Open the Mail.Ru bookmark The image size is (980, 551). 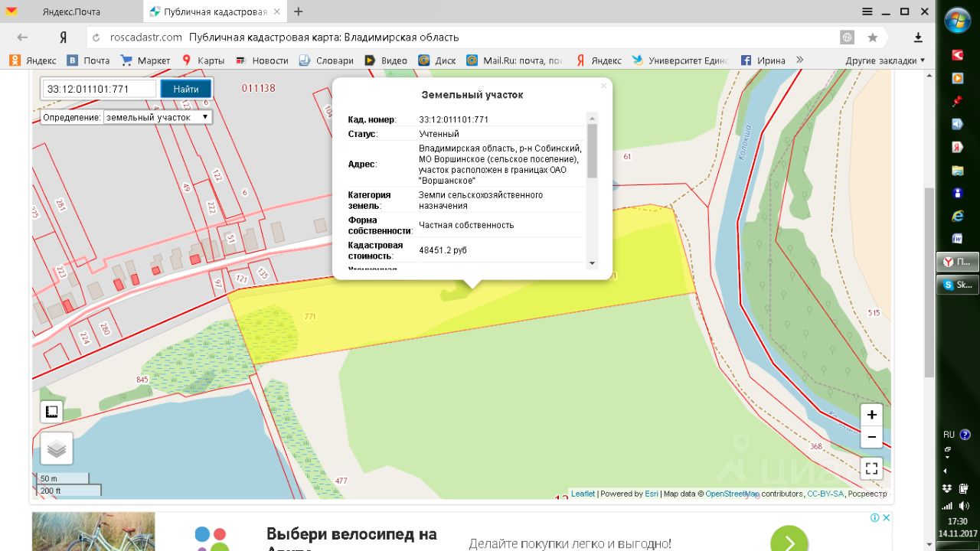coord(514,60)
